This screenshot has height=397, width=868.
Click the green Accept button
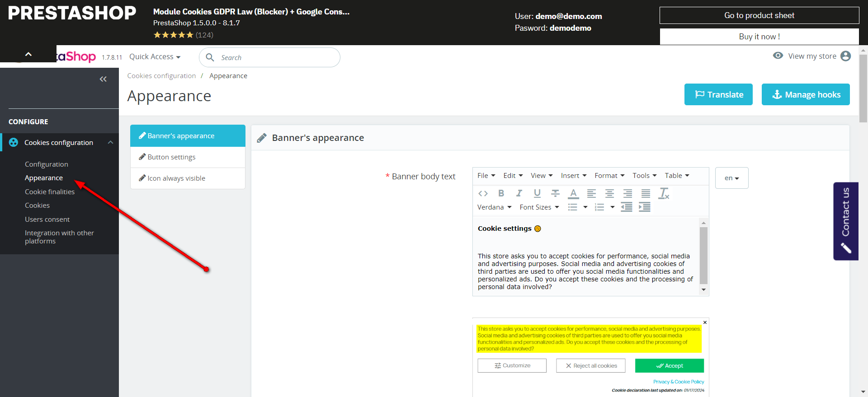(670, 365)
